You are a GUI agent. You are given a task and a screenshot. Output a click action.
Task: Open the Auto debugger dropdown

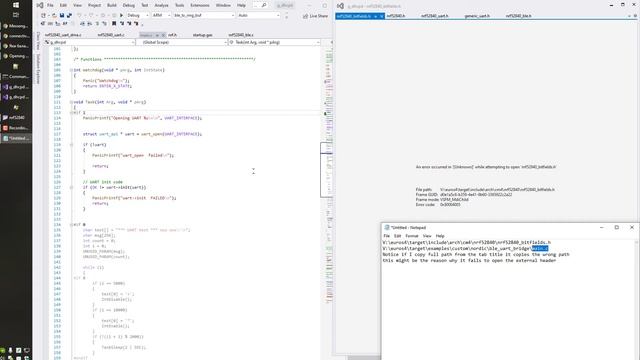click(x=259, y=15)
